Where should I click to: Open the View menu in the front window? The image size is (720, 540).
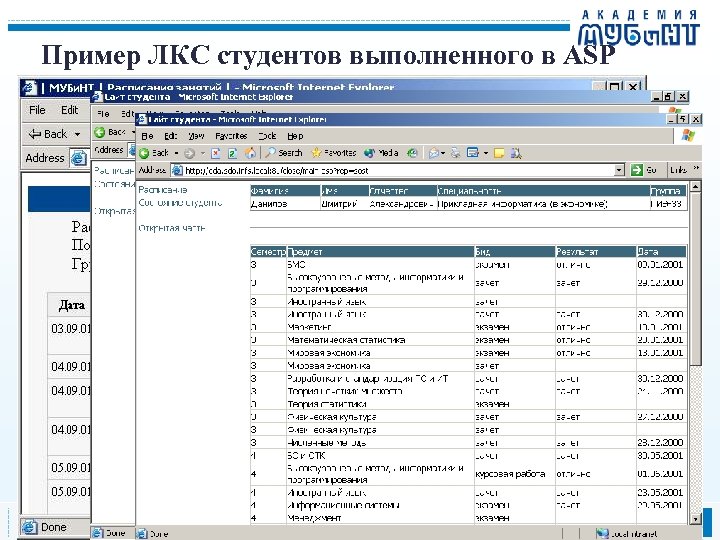coord(196,136)
